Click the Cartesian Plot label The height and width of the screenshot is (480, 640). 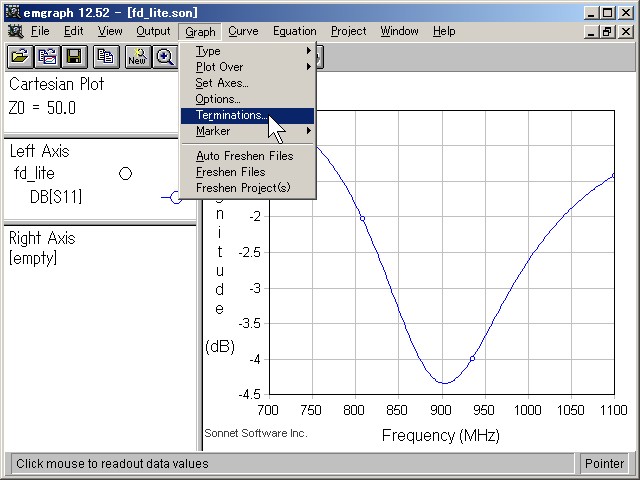point(57,84)
